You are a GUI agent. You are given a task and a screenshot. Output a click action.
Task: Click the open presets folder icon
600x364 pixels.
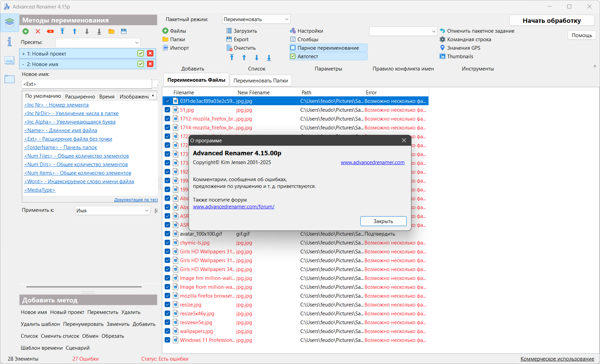(x=111, y=31)
